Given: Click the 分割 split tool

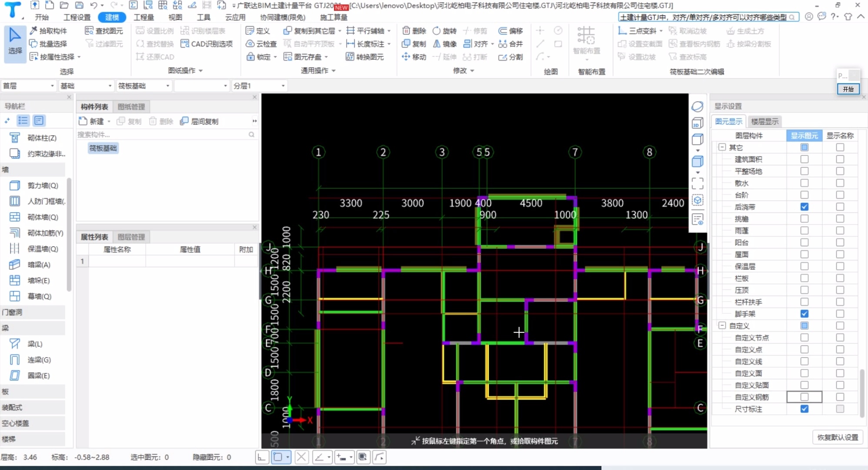Looking at the screenshot, I should click(511, 57).
